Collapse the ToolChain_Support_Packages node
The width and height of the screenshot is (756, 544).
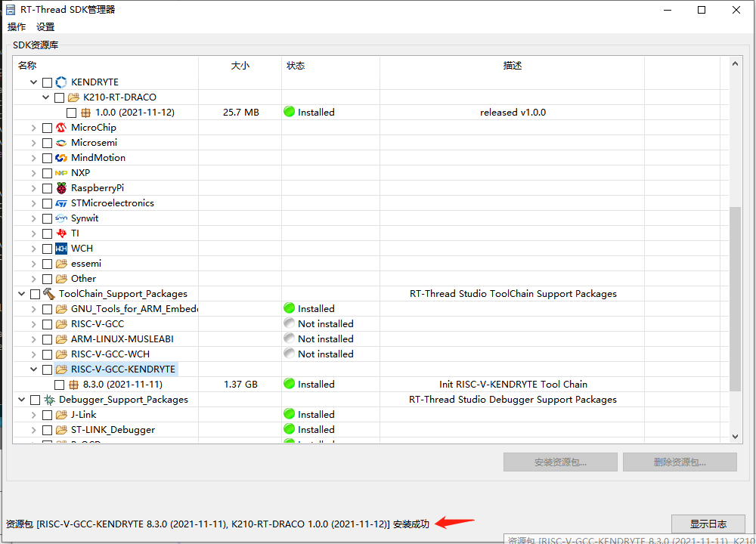pyautogui.click(x=21, y=293)
